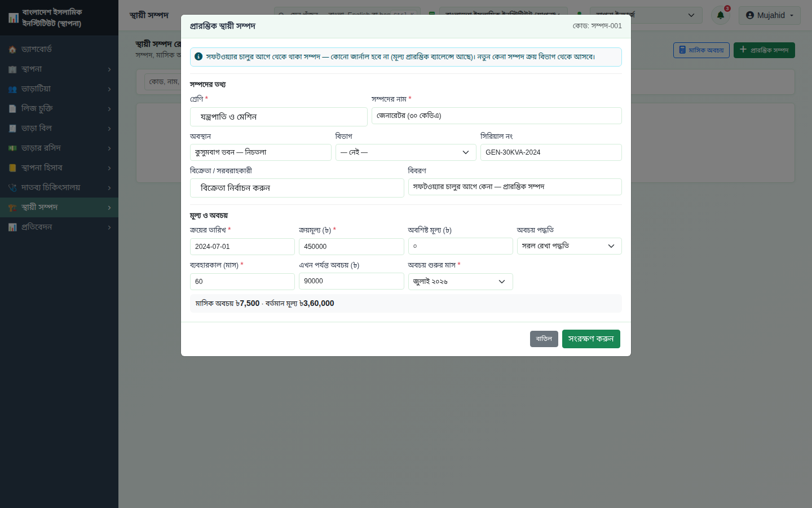Click the প্রারম্ভিক স্থায়ী সম্পদ dialog title
This screenshot has height=508, width=812.
(223, 26)
